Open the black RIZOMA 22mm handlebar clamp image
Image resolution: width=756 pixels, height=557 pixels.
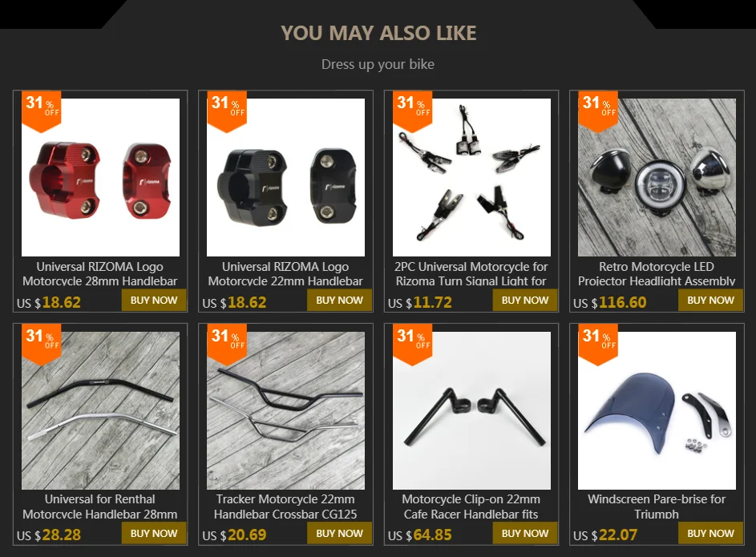point(286,177)
